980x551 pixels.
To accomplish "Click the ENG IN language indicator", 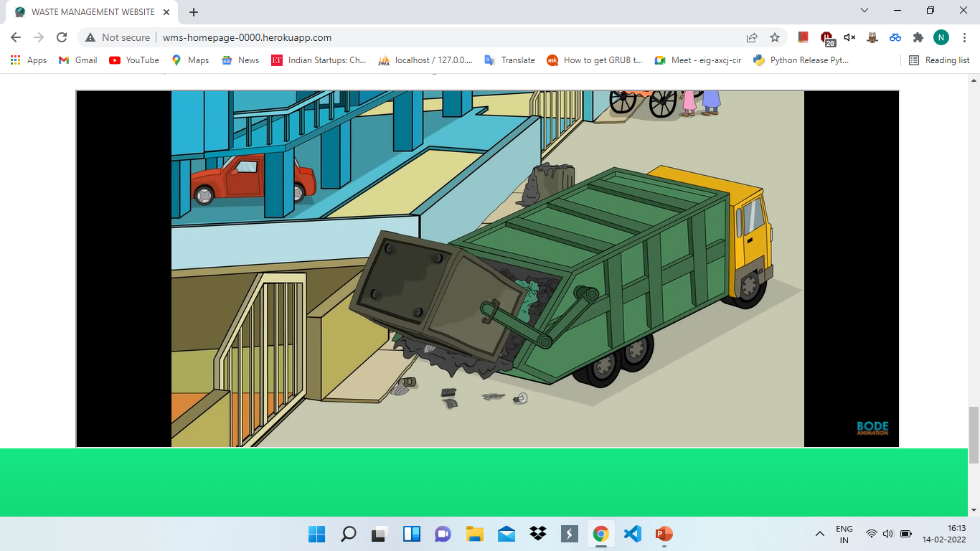I will coord(844,534).
